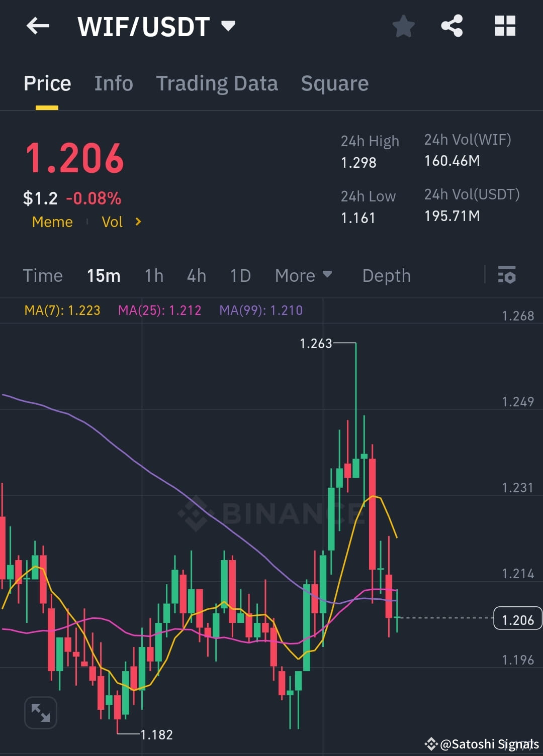Open the Info tab
This screenshot has width=543, height=756.
113,83
